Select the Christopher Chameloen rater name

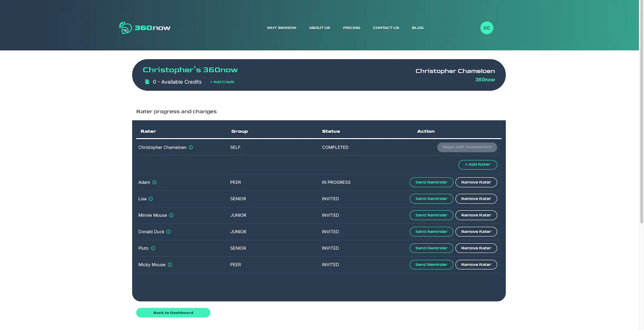[x=162, y=147]
